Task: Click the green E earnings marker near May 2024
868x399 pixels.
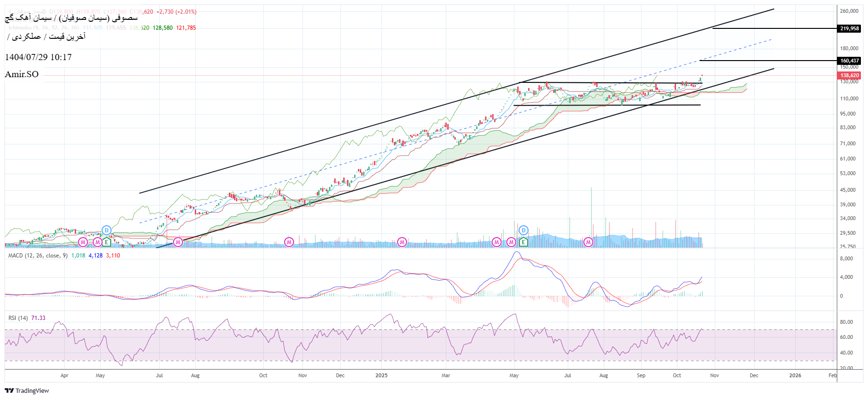Action: 107,242
